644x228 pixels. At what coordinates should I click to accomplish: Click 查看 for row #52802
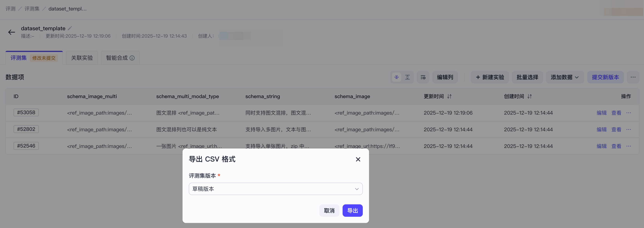coord(616,130)
